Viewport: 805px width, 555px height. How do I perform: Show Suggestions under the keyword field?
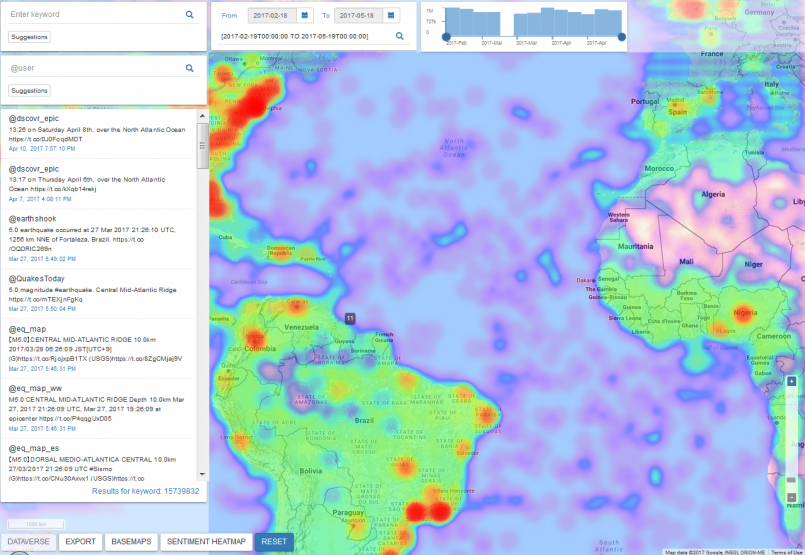point(29,37)
